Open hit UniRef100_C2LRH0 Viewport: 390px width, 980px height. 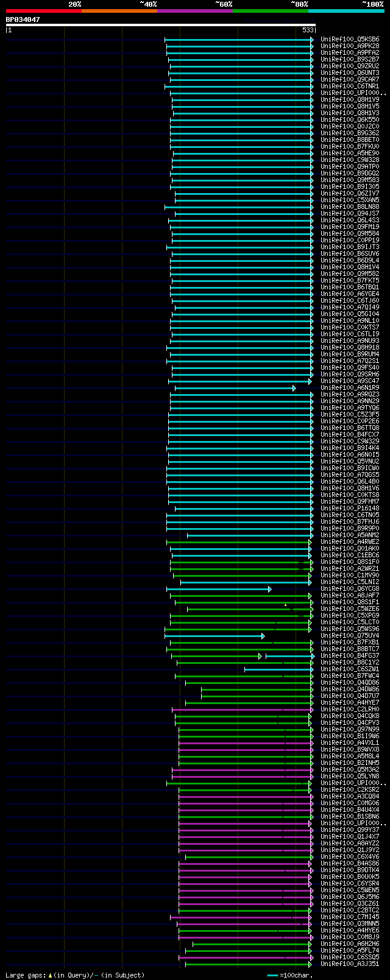pyautogui.click(x=350, y=710)
